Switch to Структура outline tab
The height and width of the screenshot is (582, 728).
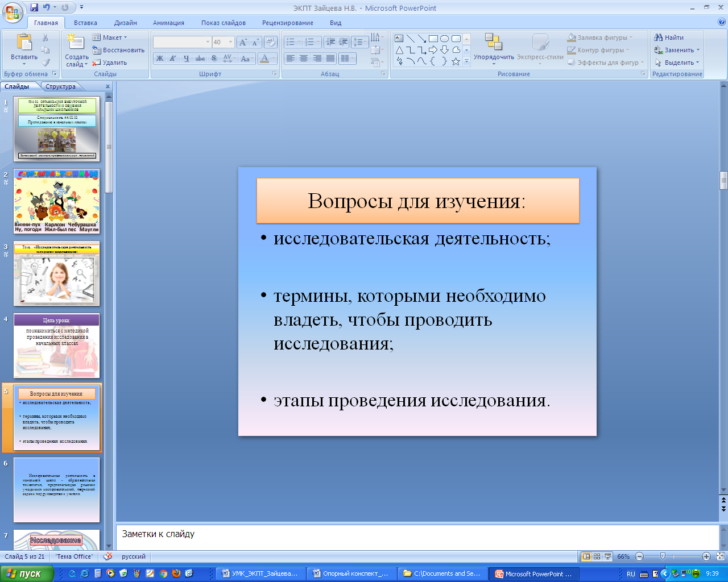click(60, 86)
